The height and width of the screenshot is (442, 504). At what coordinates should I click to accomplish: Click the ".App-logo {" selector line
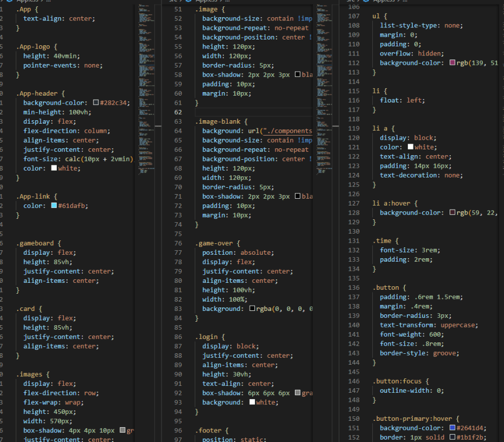[x=37, y=46]
